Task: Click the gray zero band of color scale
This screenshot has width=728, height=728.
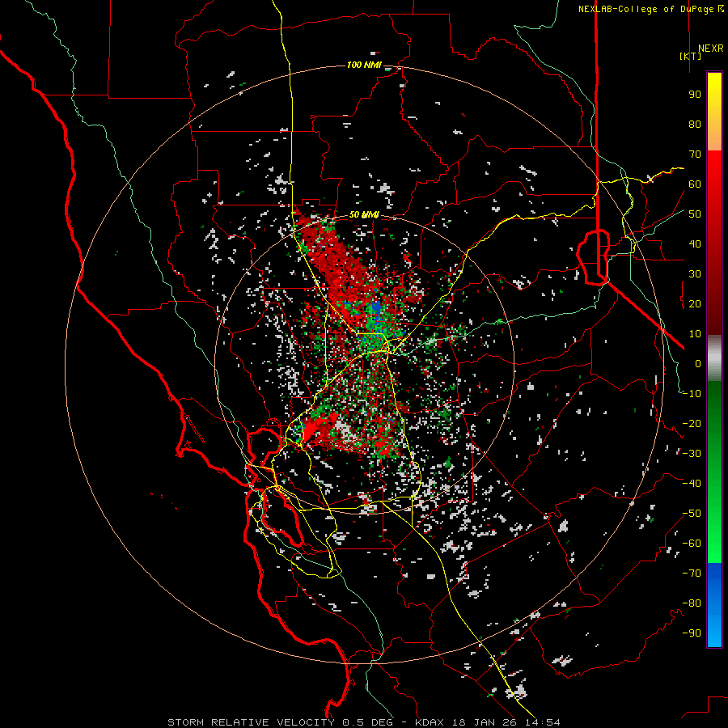Action: [x=714, y=358]
